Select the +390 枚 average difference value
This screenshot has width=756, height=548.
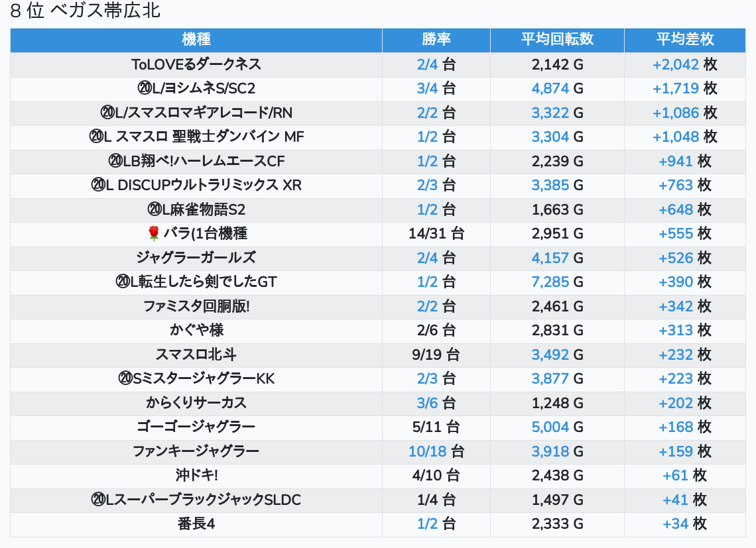tap(684, 282)
